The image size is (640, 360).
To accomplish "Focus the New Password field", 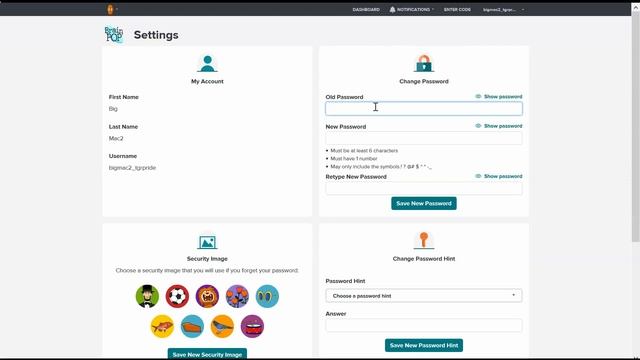I will tap(424, 138).
